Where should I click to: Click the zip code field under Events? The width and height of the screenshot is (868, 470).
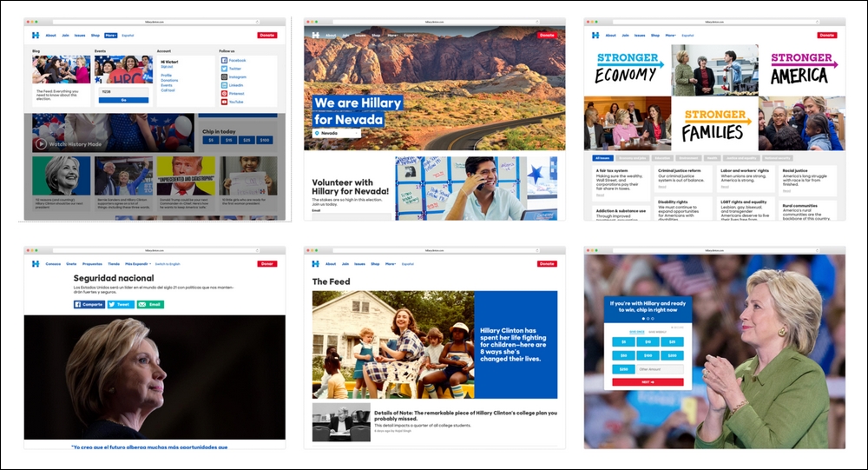(123, 92)
